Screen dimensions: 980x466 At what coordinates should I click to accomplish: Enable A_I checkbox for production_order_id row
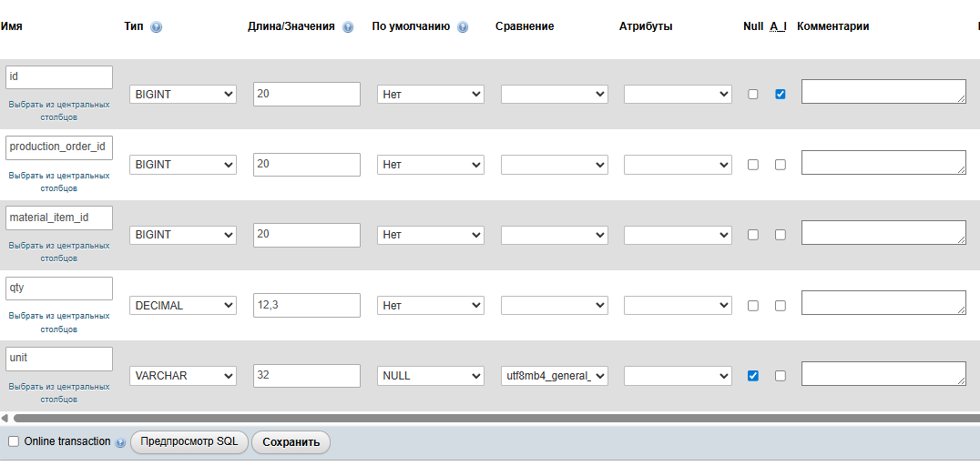coord(780,165)
